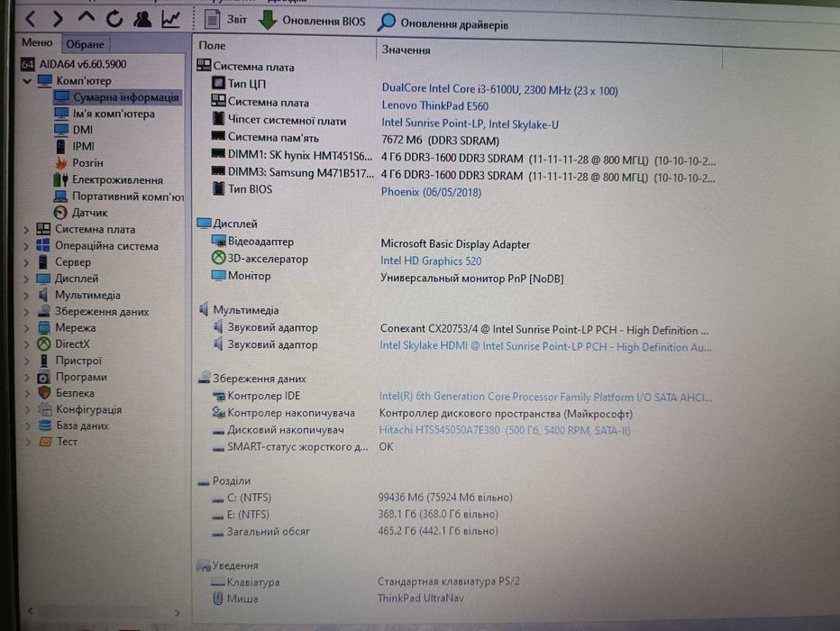
Task: Click the tree pane right scroll arrow
Action: point(177,613)
